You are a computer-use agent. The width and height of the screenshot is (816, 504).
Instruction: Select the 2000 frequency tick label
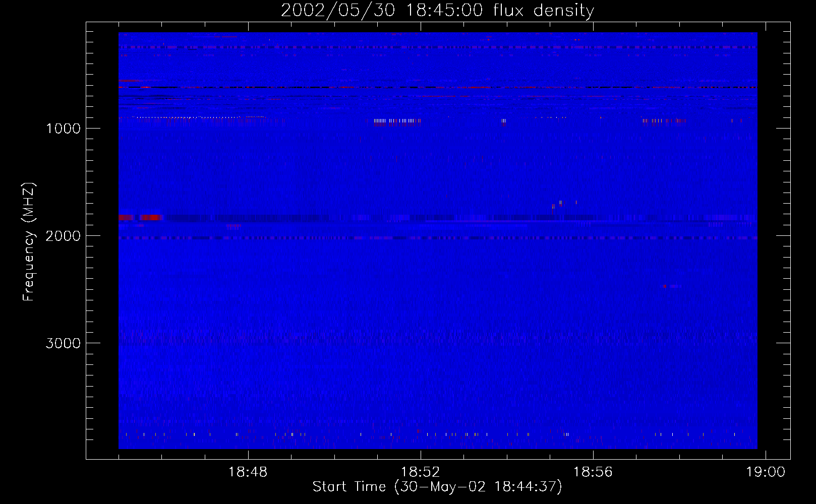63,236
